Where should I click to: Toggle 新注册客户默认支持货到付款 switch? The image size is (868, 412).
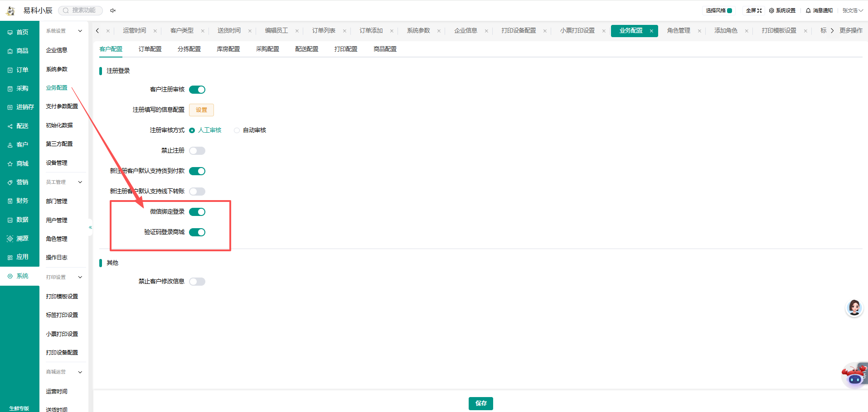point(197,171)
